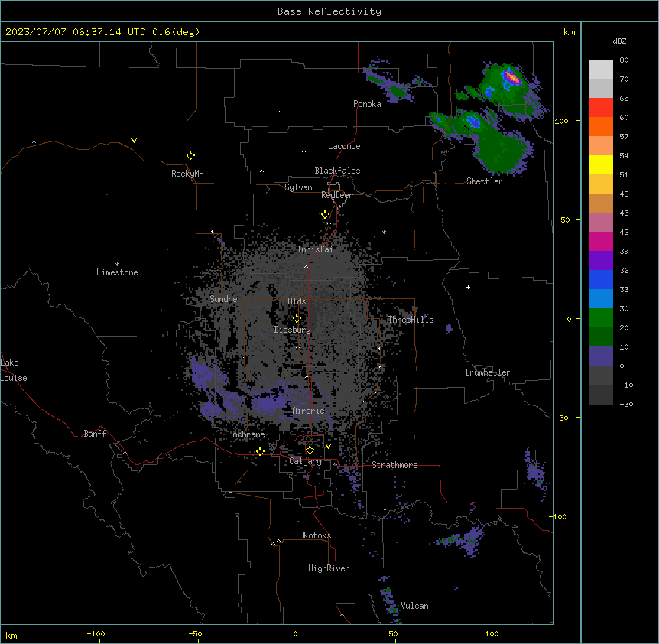Click the Airdrie city label

coord(309,411)
